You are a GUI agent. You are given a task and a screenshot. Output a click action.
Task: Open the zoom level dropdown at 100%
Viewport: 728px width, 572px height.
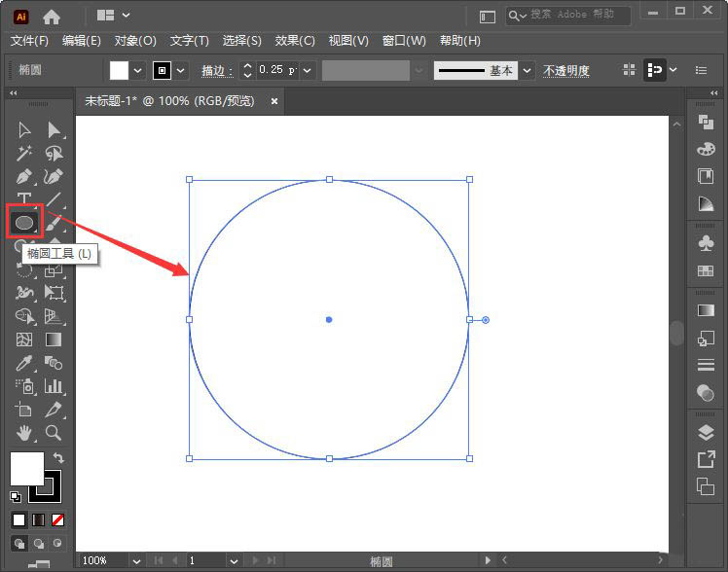click(x=136, y=561)
